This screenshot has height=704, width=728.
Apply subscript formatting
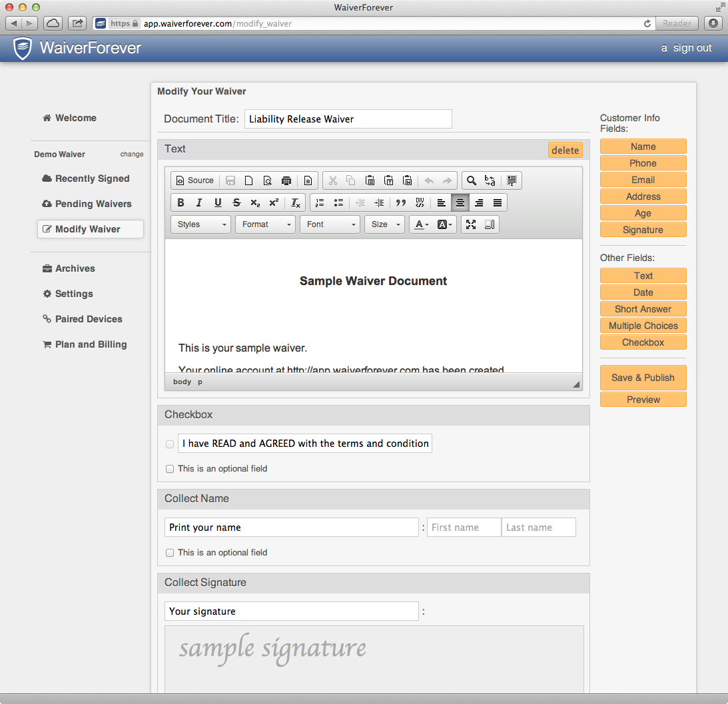[255, 203]
